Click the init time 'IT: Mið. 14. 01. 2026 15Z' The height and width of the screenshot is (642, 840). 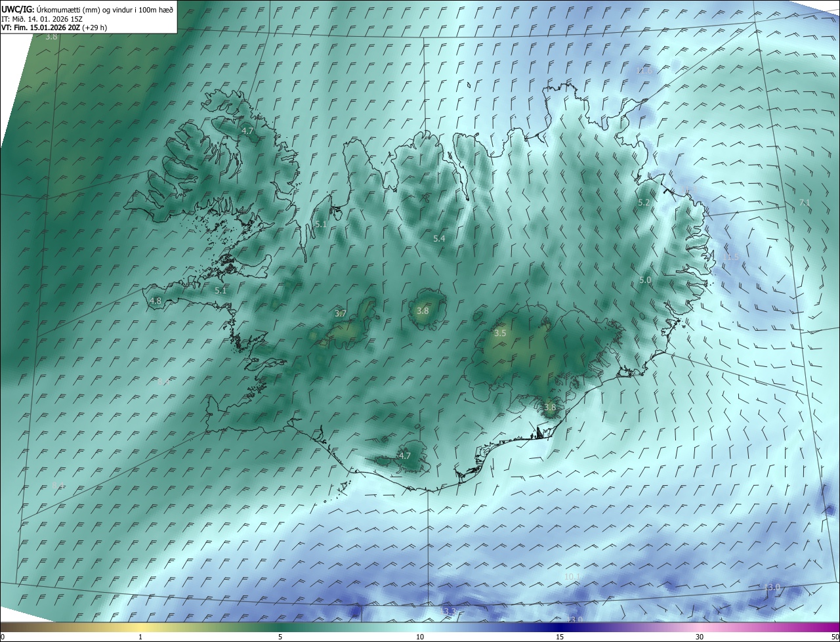(41, 18)
